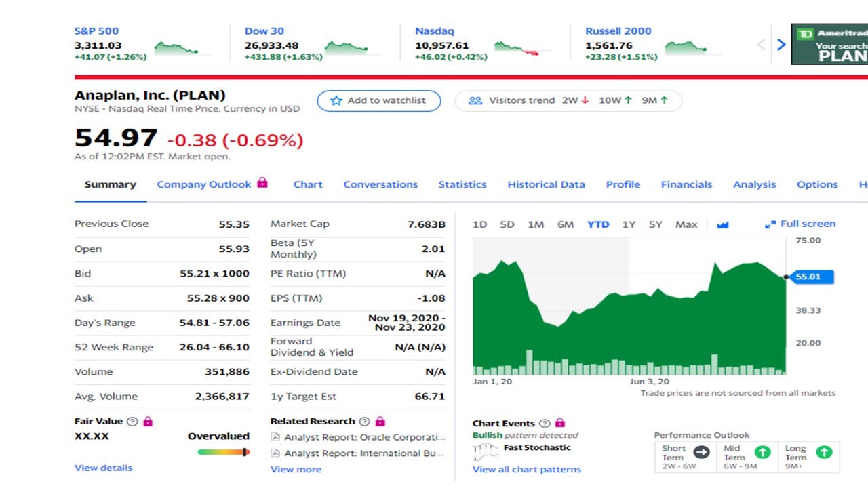Set chart range to 5Y

pyautogui.click(x=655, y=224)
